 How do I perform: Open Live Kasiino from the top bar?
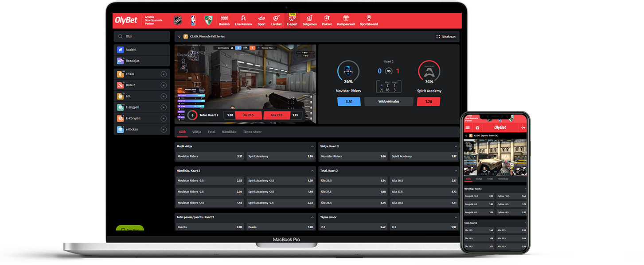pos(243,20)
